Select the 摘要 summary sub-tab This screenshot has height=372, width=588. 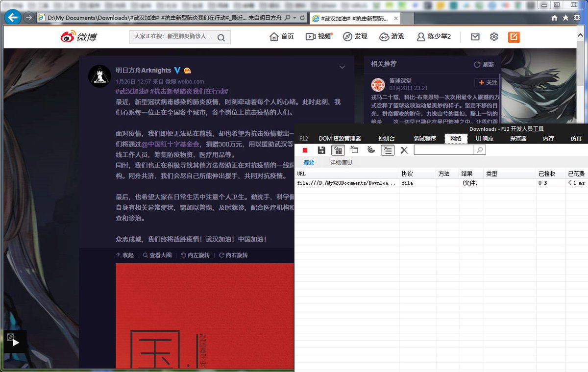coord(309,163)
